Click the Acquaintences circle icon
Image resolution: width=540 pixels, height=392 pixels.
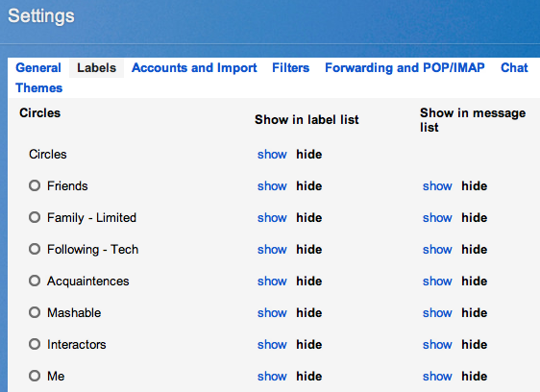(35, 281)
